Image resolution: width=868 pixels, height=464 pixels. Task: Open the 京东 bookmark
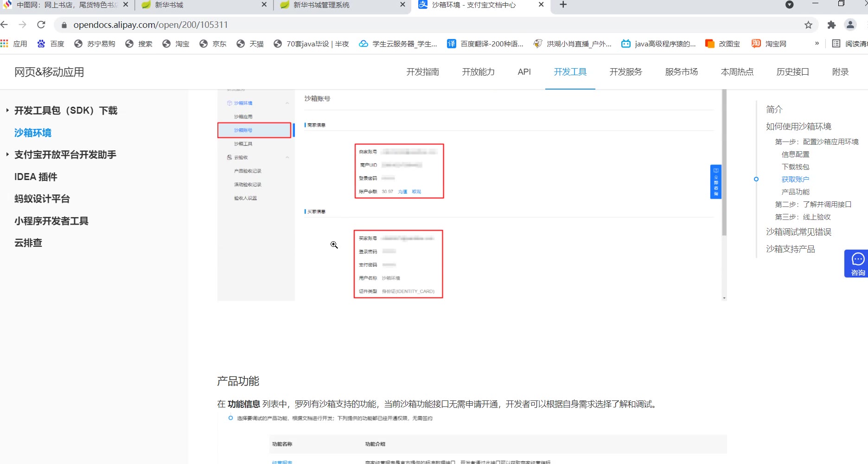tap(213, 44)
